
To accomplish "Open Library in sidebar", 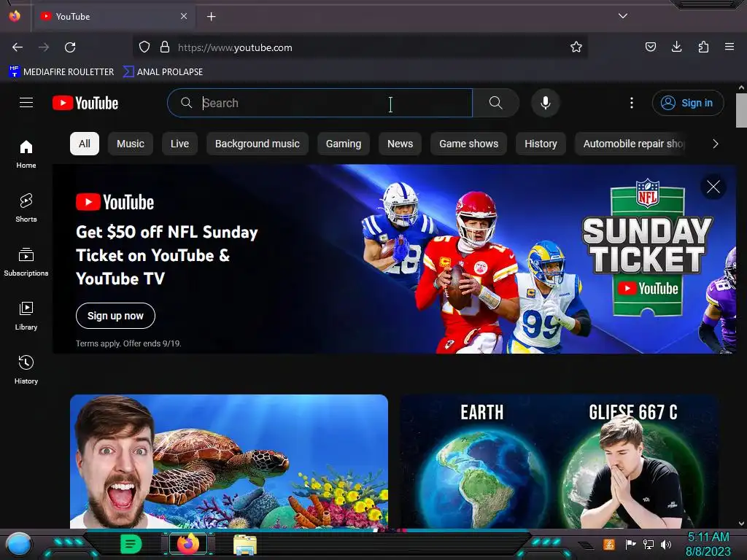I will [x=26, y=316].
